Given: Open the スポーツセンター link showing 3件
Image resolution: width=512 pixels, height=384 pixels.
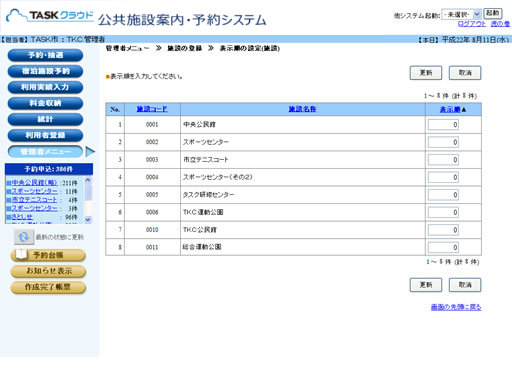Looking at the screenshot, I should click(x=35, y=208).
